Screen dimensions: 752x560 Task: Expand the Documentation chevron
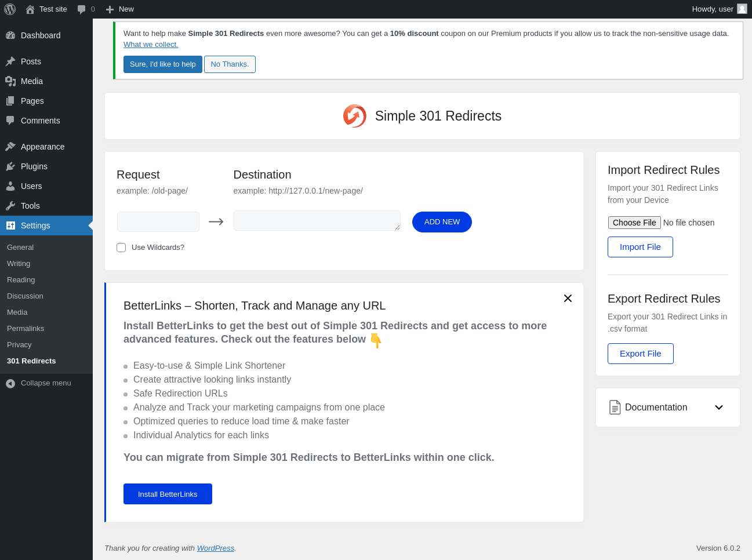click(x=719, y=408)
